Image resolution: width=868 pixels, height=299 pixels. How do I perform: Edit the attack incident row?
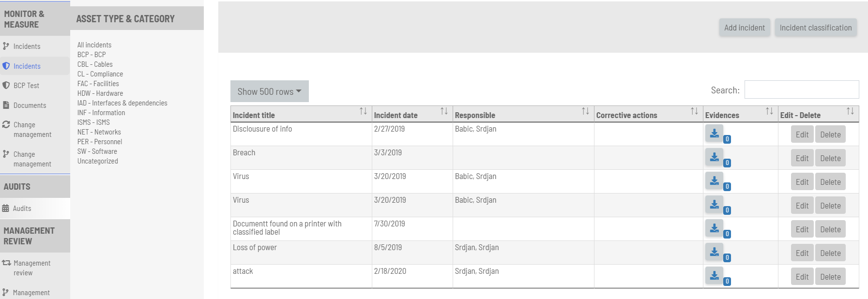coord(802,276)
